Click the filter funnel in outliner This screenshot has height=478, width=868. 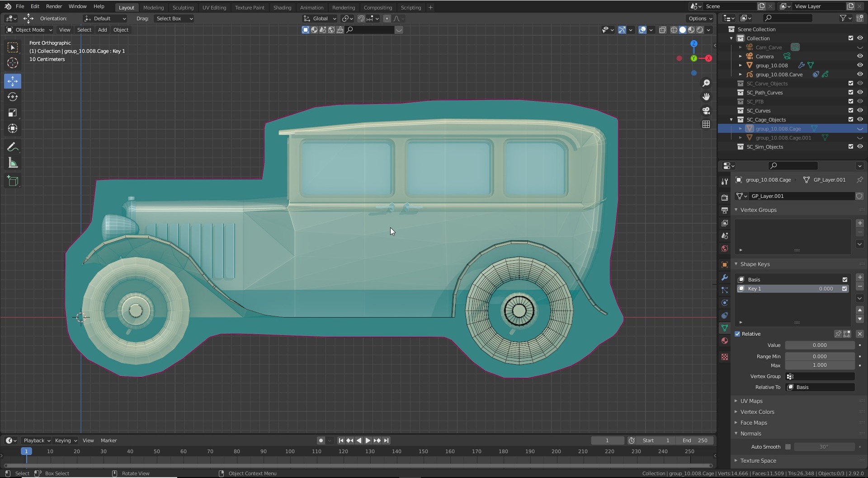point(843,18)
